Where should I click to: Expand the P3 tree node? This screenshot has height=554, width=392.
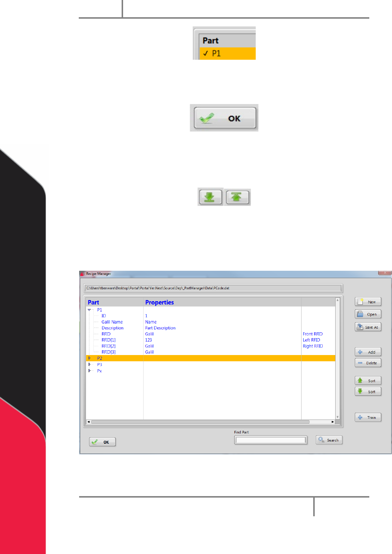(x=89, y=365)
